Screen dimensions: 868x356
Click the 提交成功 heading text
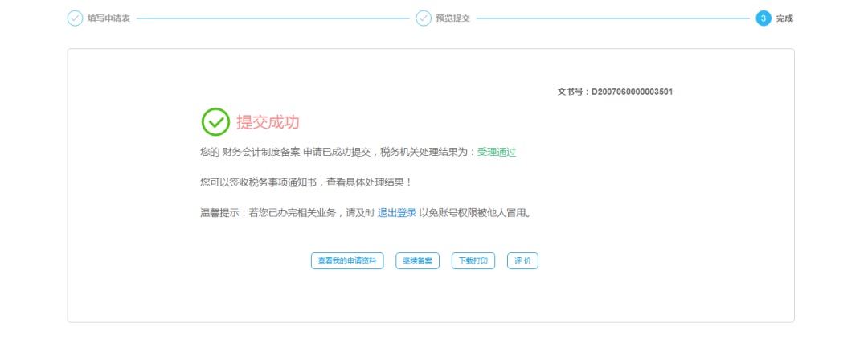point(268,122)
